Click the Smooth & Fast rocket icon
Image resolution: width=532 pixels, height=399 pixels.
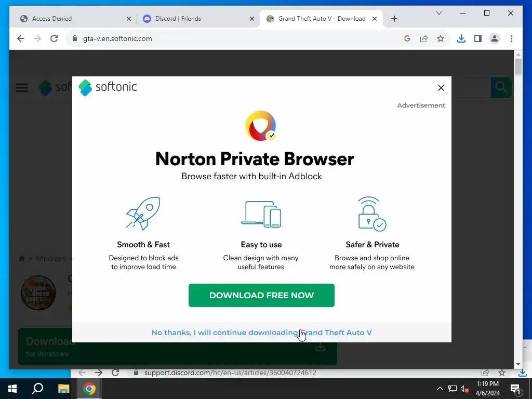[x=143, y=213]
